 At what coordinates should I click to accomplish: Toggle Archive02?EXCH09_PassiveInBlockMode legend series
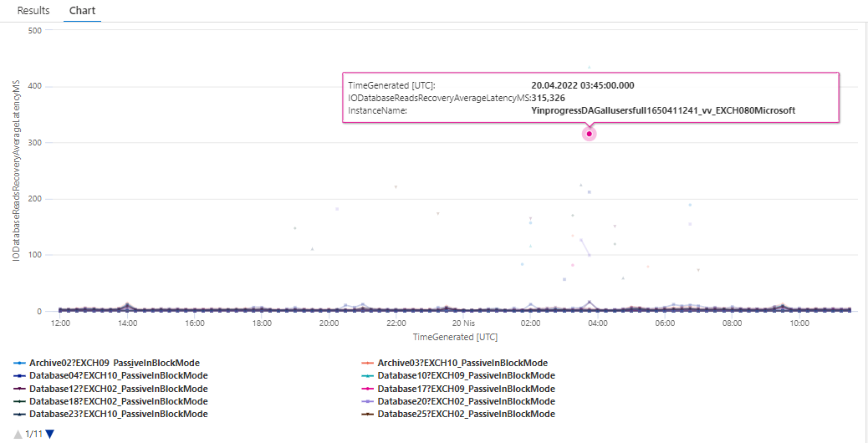(x=106, y=363)
